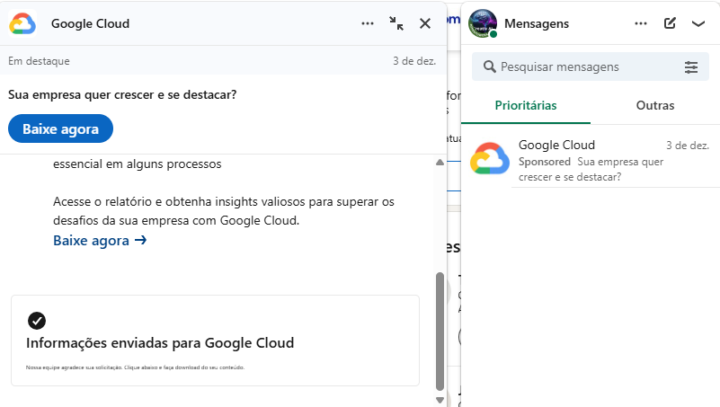
Task: Click 'essencial em alguns processos' text line
Action: (137, 164)
